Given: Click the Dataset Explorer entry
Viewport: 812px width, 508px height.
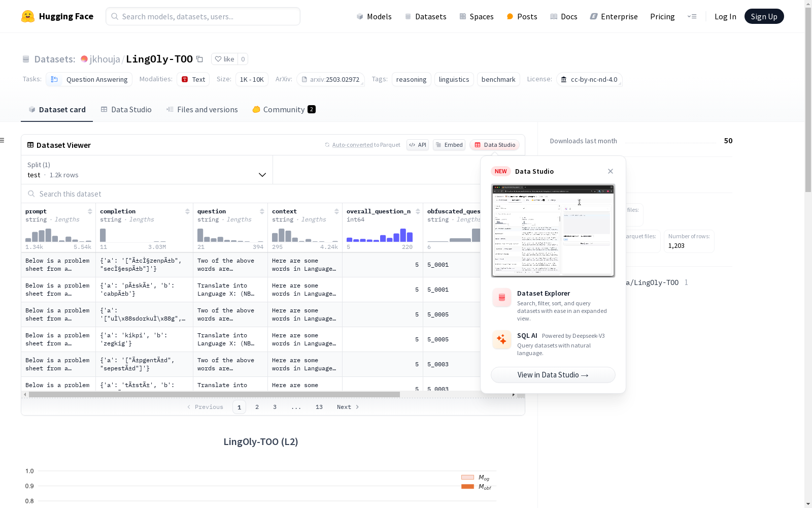Looking at the screenshot, I should point(553,305).
